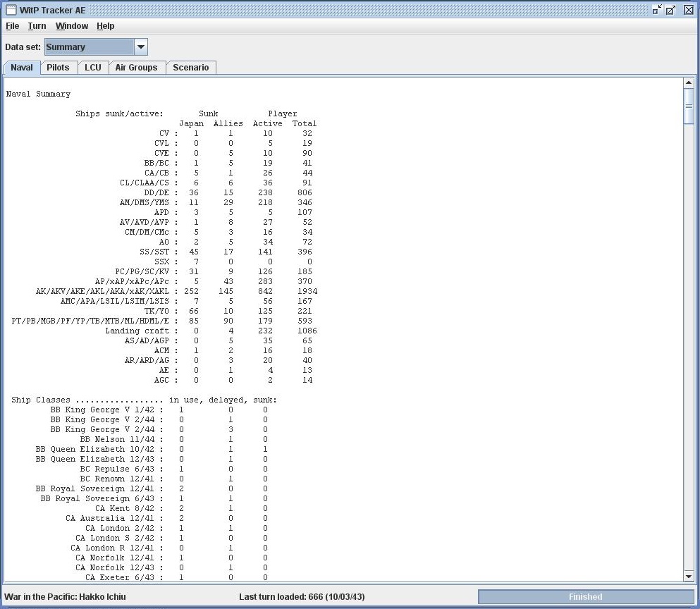Click the scrollbar up arrow

[689, 82]
